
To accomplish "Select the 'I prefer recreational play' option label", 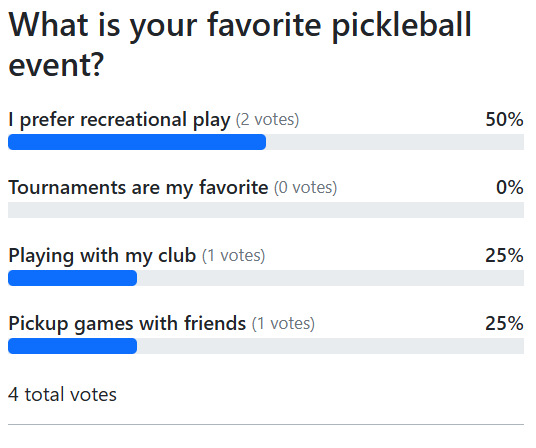I will [x=119, y=120].
